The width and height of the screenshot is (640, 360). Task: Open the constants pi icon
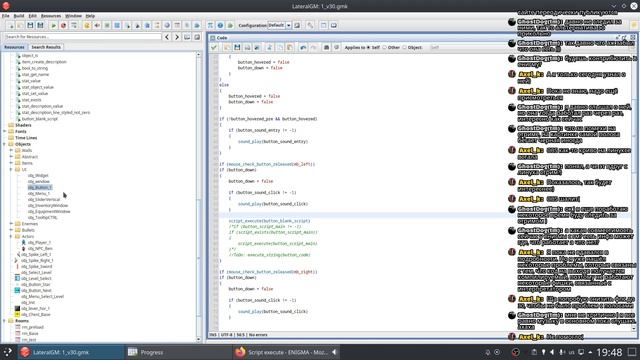pyautogui.click(x=210, y=25)
